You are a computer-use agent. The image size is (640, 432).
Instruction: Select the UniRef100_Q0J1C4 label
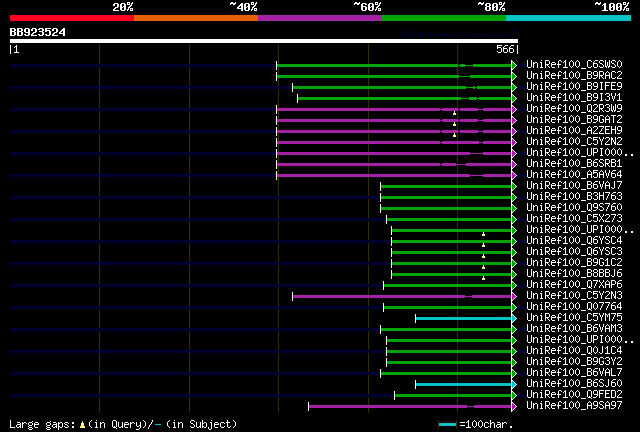[x=574, y=351]
